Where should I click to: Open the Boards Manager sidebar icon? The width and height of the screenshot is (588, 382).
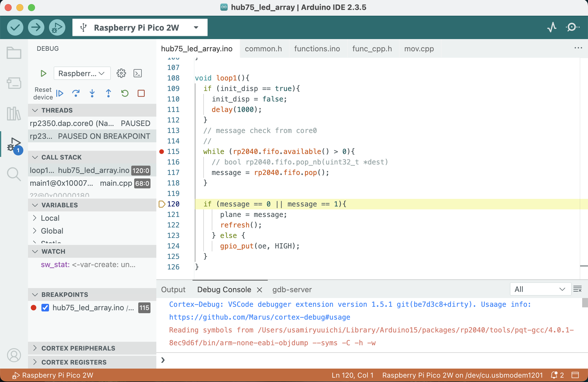(x=14, y=83)
